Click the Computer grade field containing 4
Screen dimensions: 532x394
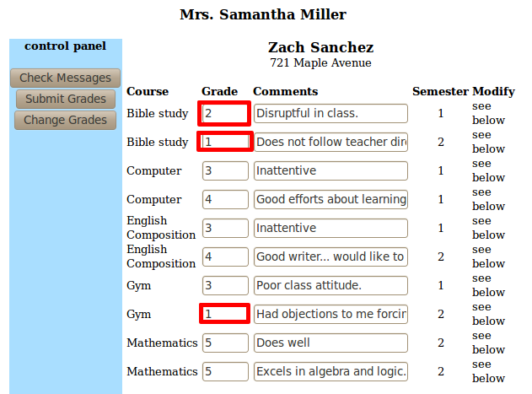(x=224, y=199)
